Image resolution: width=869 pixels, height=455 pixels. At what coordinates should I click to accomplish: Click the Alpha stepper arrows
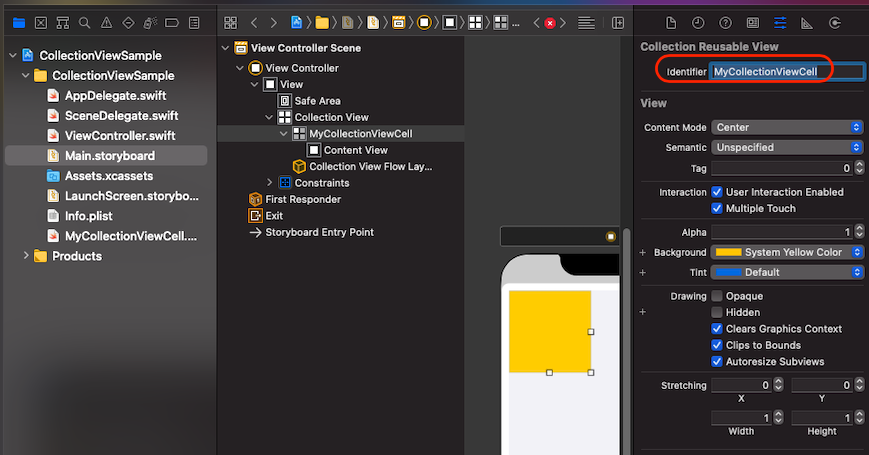859,232
